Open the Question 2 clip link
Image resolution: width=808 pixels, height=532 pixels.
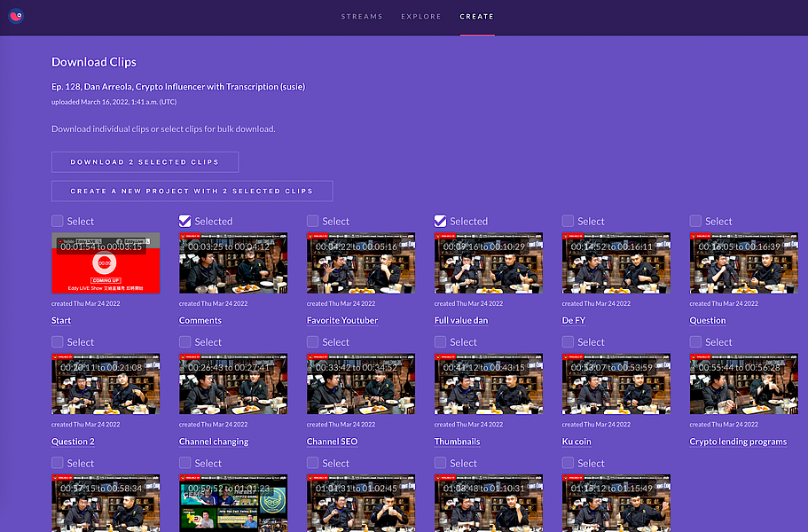click(73, 442)
